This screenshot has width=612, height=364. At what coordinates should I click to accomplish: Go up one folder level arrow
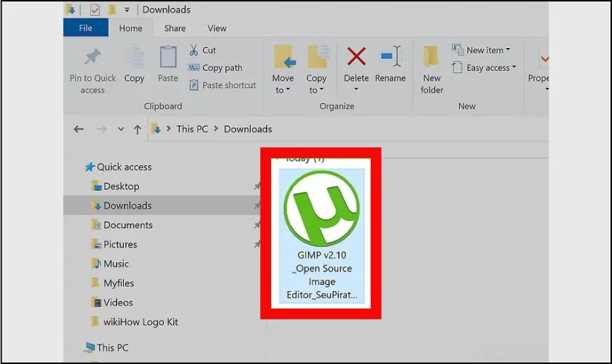pos(138,130)
